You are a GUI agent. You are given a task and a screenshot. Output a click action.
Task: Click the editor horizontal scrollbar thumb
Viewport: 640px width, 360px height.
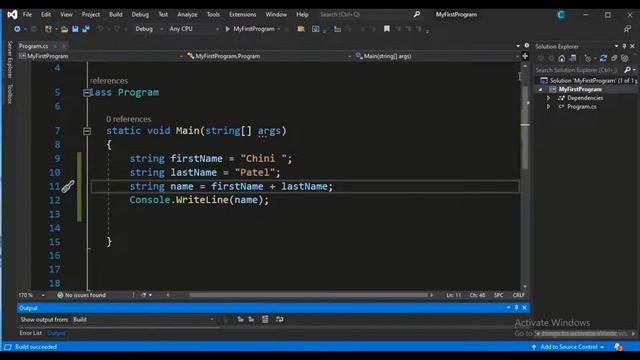click(x=308, y=295)
